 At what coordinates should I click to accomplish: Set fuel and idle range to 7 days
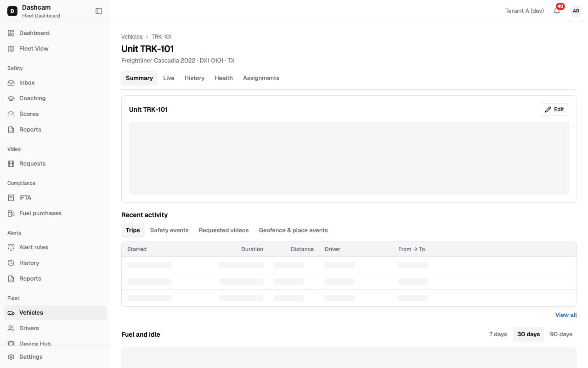coord(498,334)
